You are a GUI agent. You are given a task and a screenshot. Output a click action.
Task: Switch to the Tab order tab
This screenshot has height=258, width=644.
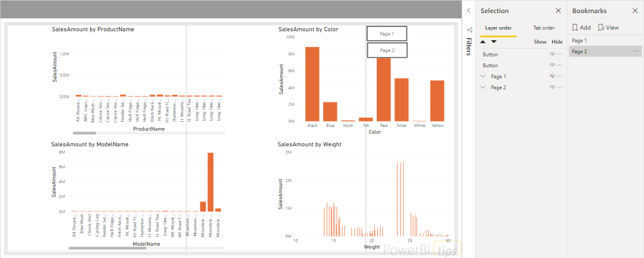click(x=543, y=28)
